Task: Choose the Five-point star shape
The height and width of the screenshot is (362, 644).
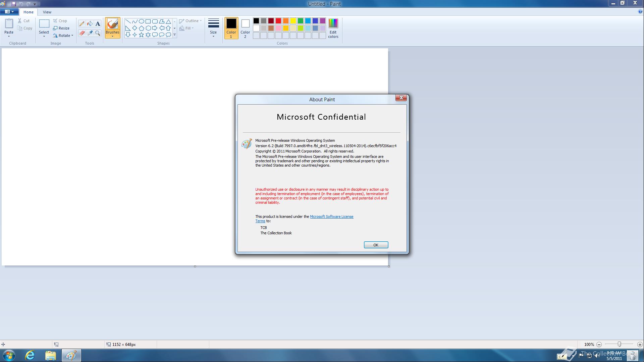Action: 142,35
